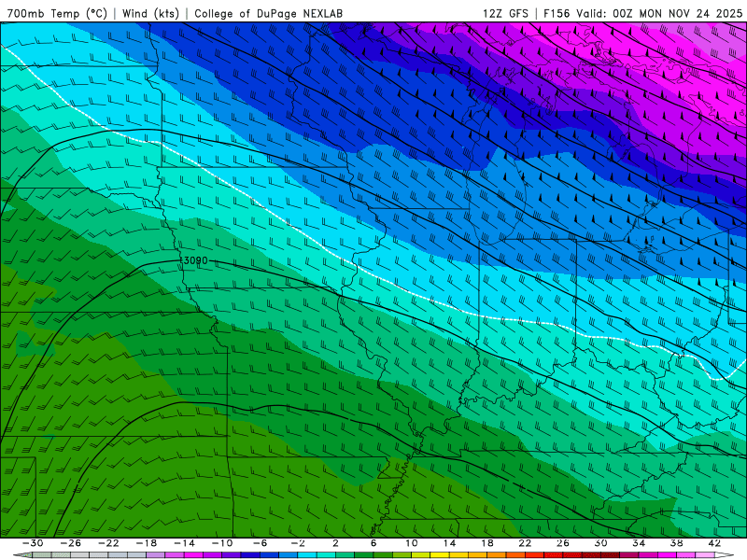This screenshot has height=560, width=747.
Task: Click the 'College of DuPage NEXLAB' label
Action: coord(268,13)
